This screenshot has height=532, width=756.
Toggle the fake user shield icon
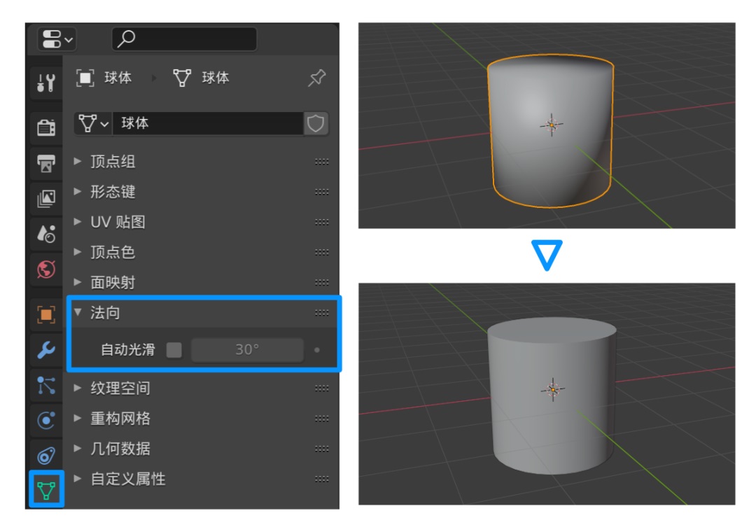pos(316,123)
